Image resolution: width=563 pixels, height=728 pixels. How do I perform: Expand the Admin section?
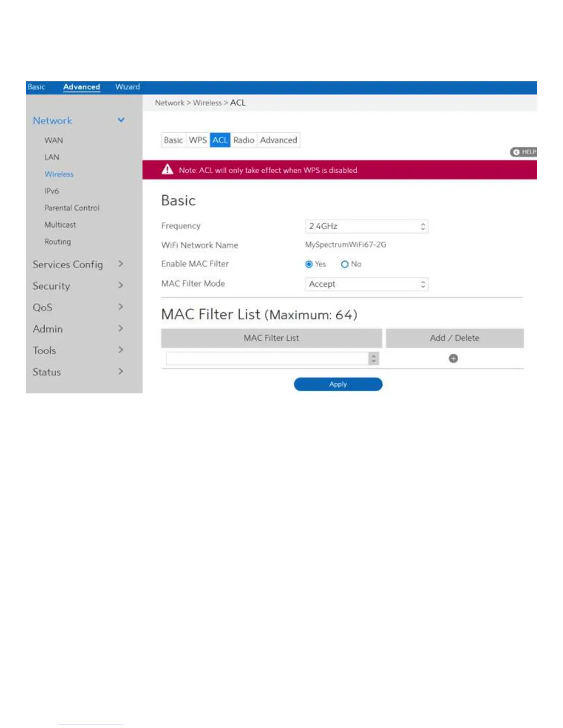tap(121, 328)
